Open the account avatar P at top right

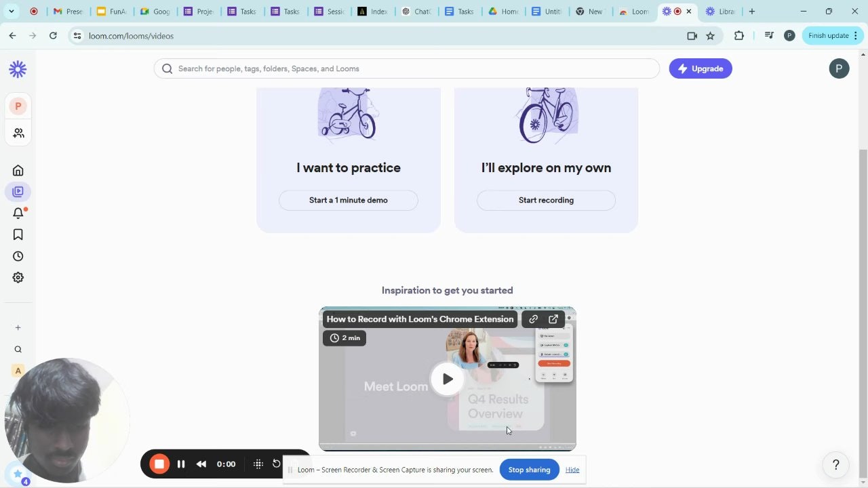(839, 68)
